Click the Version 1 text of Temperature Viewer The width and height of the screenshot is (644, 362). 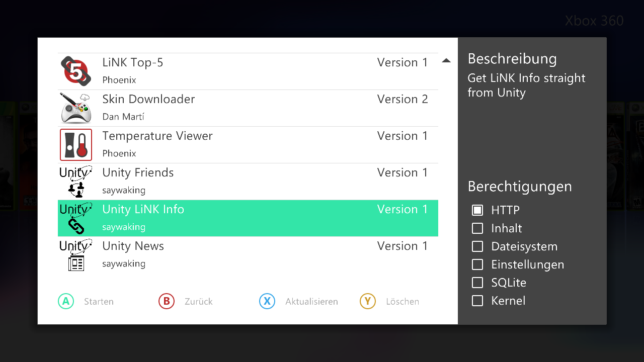coord(403,136)
